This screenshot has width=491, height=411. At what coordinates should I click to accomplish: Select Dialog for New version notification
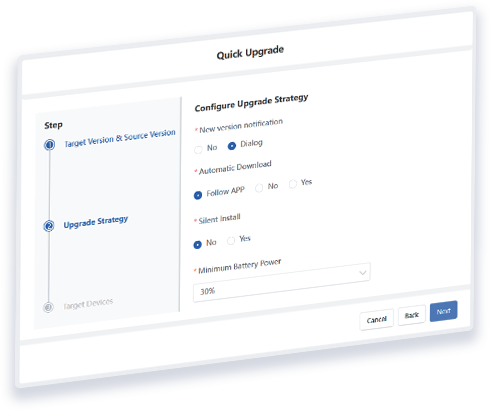click(x=232, y=146)
